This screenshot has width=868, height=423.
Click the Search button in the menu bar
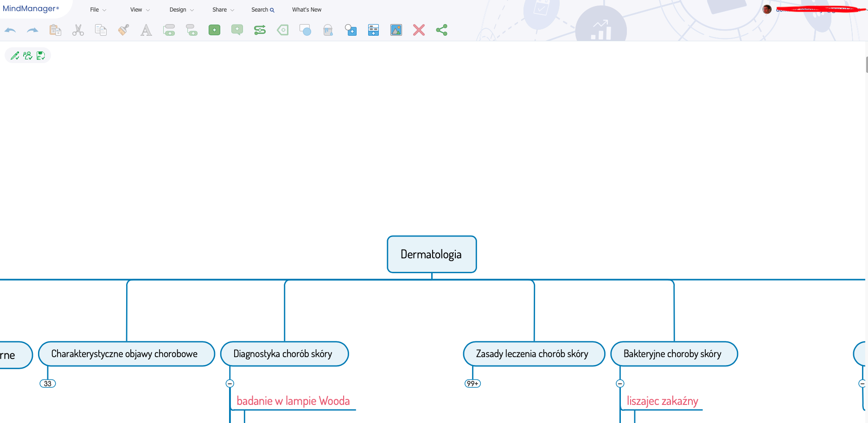point(262,10)
